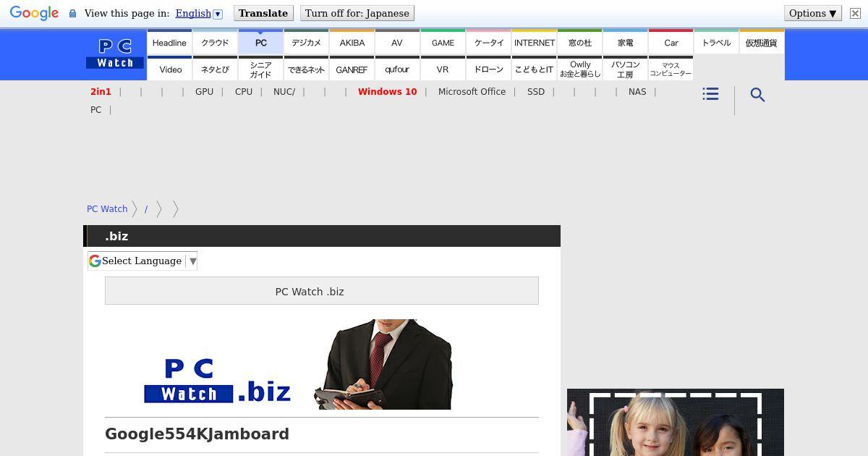Open the English language dropdown
The width and height of the screenshot is (868, 456).
point(199,13)
